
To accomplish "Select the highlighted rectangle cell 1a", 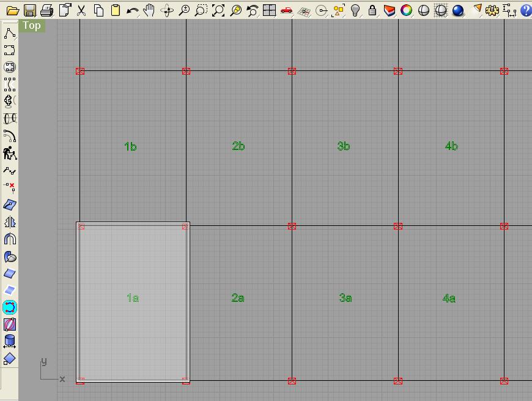I will coord(133,302).
